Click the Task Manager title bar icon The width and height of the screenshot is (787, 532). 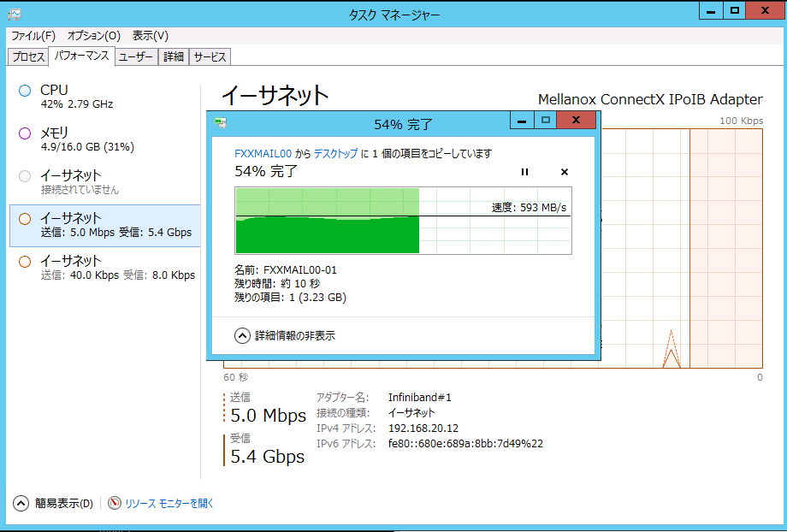(x=14, y=14)
